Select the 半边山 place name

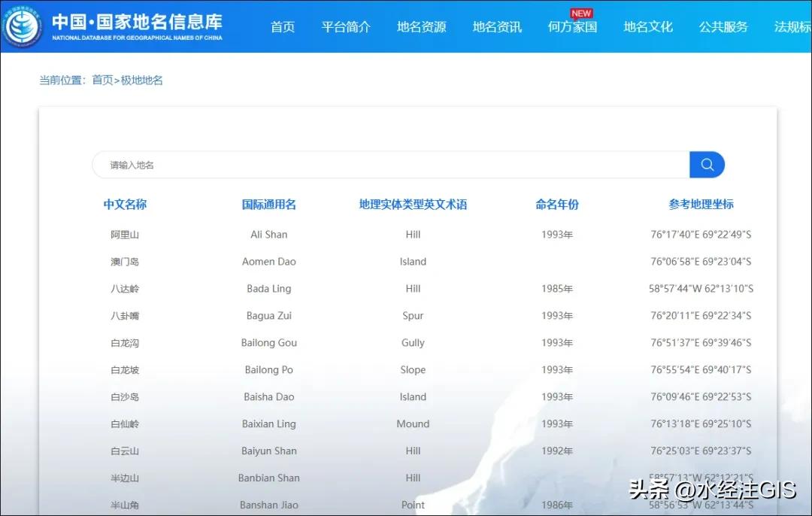125,478
